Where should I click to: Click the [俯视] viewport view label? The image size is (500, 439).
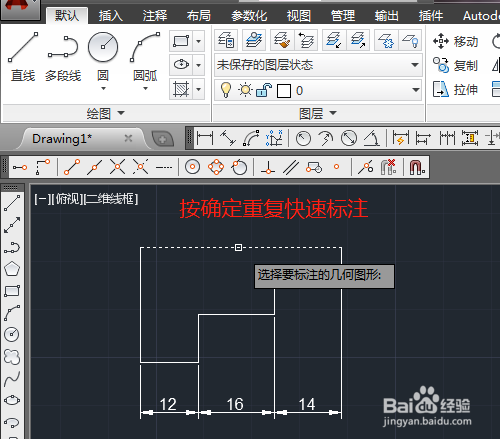[x=68, y=199]
